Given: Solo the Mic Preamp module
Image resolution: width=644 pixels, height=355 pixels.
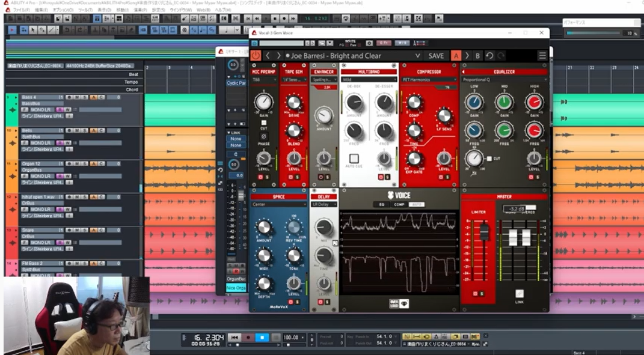Looking at the screenshot, I should [267, 177].
